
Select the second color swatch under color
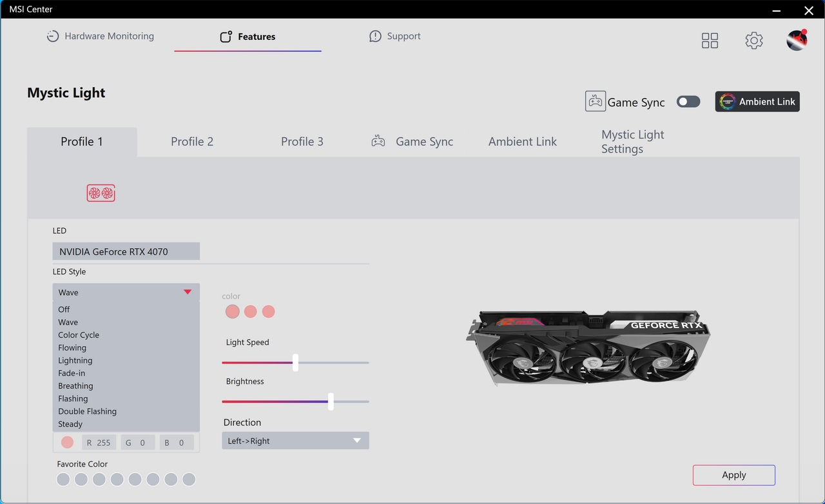251,312
